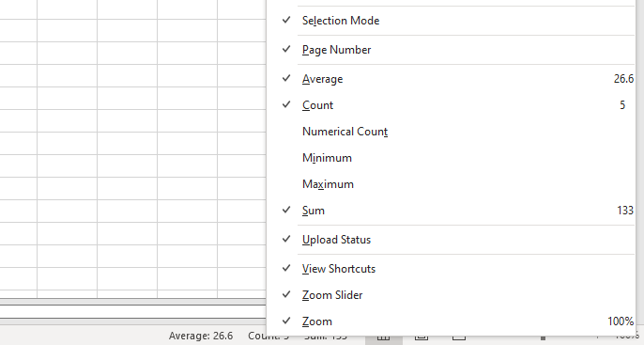Screen dimensions: 644x345
Task: Click the Normal view icon in status bar
Action: 383,337
